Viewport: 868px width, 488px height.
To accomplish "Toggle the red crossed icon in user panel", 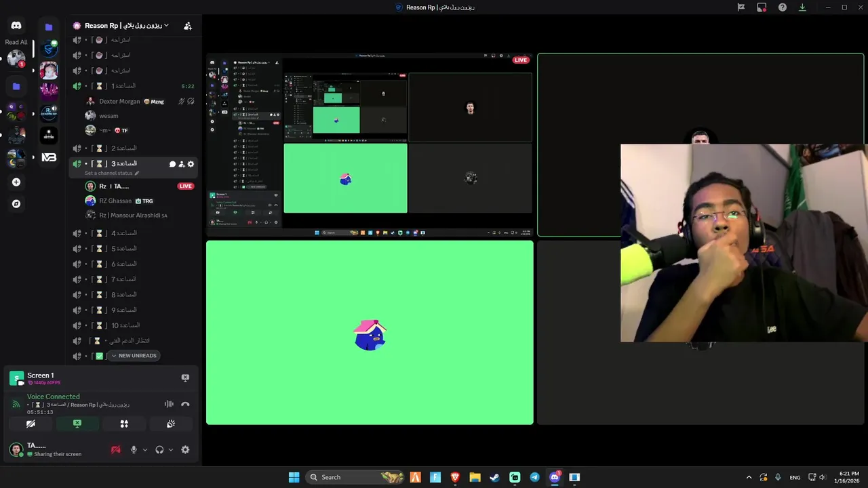I will tap(116, 449).
